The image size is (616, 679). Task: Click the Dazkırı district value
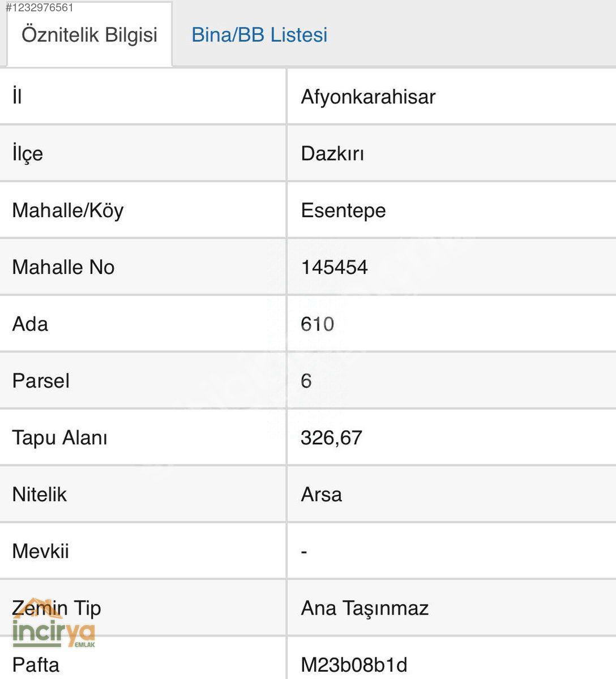click(x=332, y=153)
